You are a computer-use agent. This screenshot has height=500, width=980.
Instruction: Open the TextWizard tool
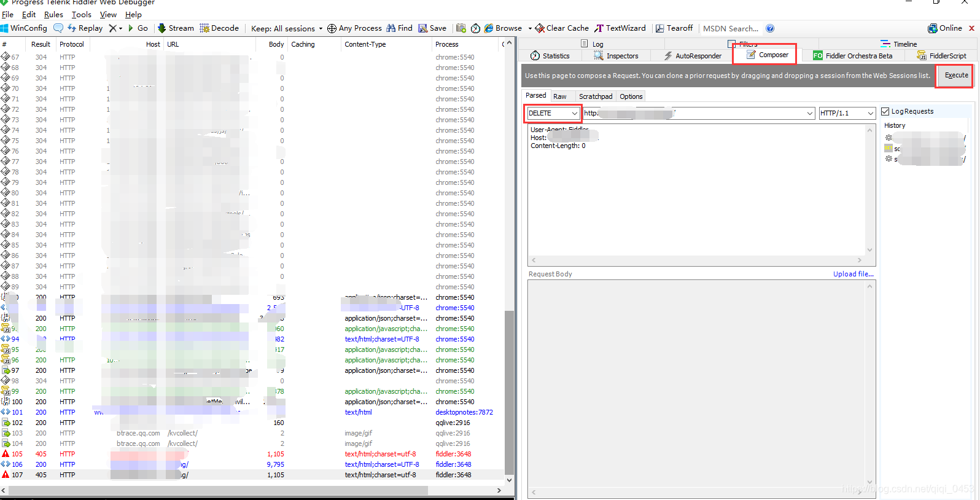coord(620,28)
